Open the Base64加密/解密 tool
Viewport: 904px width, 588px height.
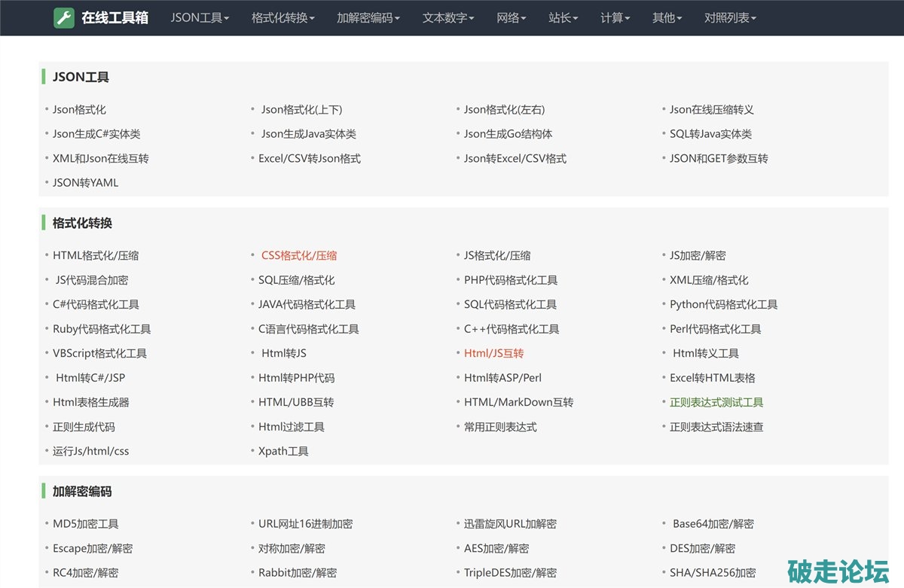[713, 524]
